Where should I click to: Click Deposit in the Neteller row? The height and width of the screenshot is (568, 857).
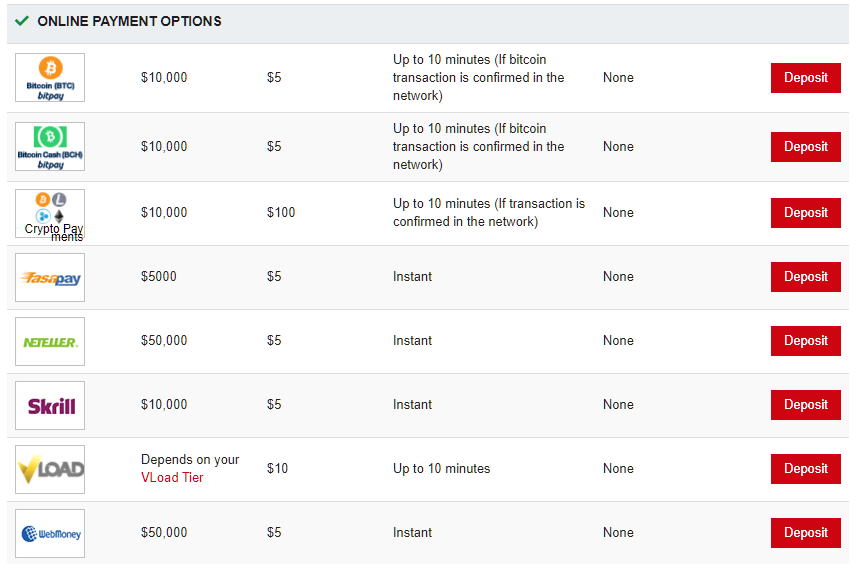(x=806, y=341)
